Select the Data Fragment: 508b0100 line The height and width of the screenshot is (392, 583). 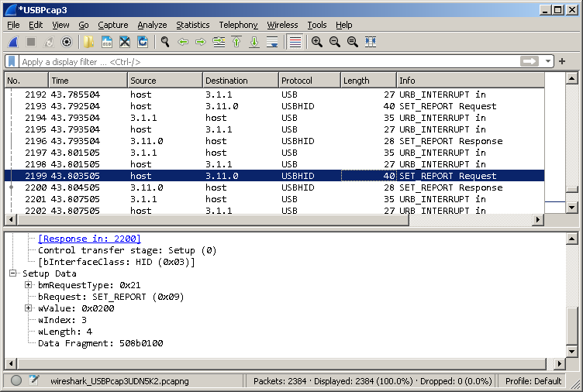click(100, 343)
